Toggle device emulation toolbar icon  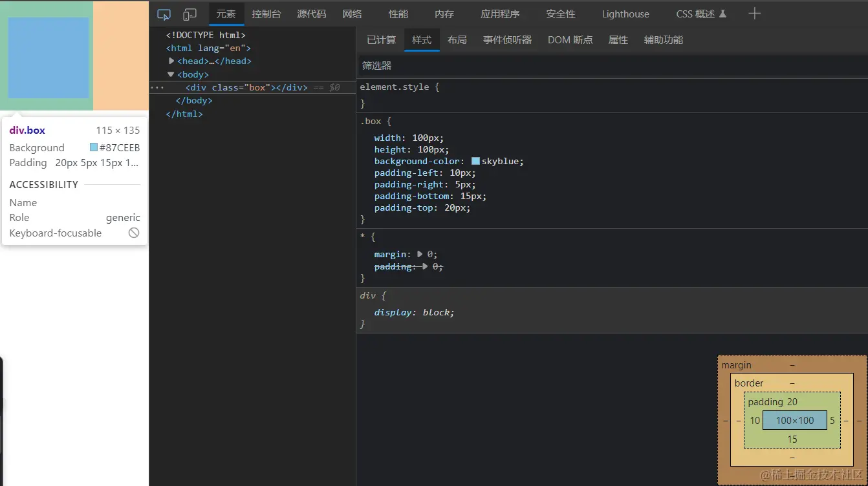[190, 14]
